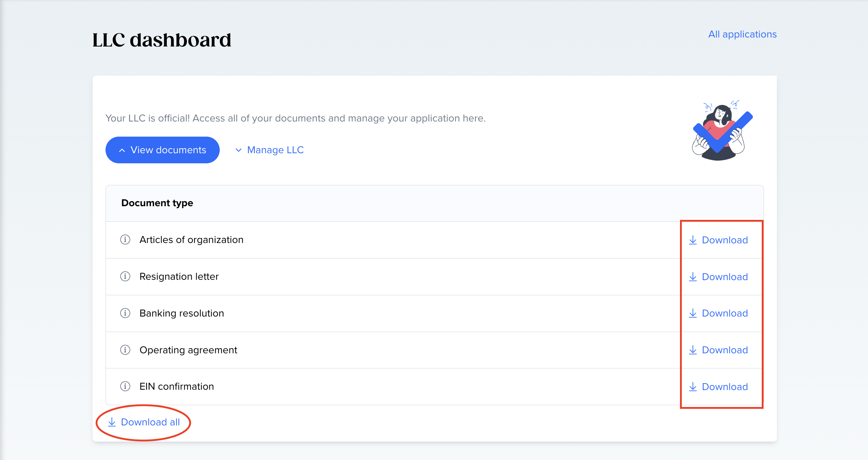Collapse the View documents section
This screenshot has height=460, width=868.
162,150
